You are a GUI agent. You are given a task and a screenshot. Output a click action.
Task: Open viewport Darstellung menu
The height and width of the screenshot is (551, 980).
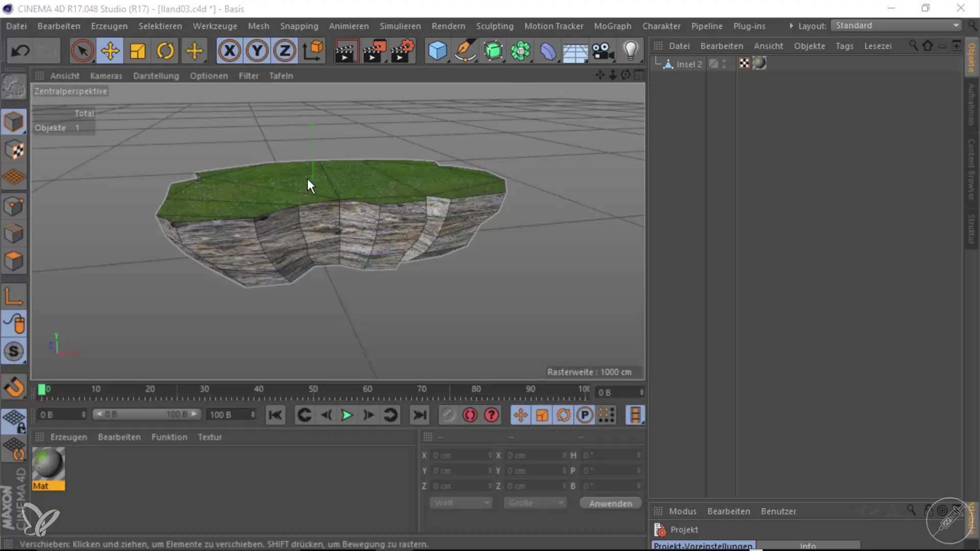pyautogui.click(x=156, y=76)
